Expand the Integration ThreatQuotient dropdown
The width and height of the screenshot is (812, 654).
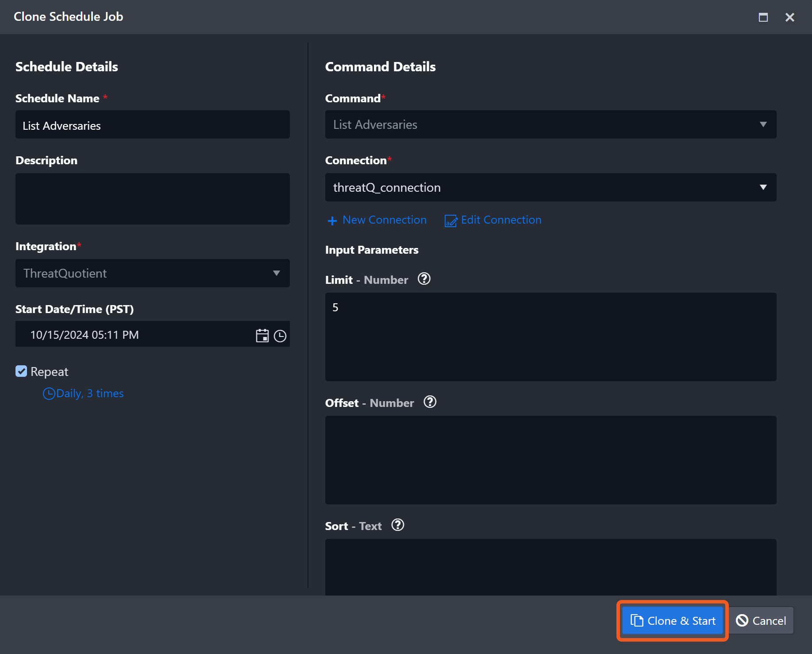(152, 273)
